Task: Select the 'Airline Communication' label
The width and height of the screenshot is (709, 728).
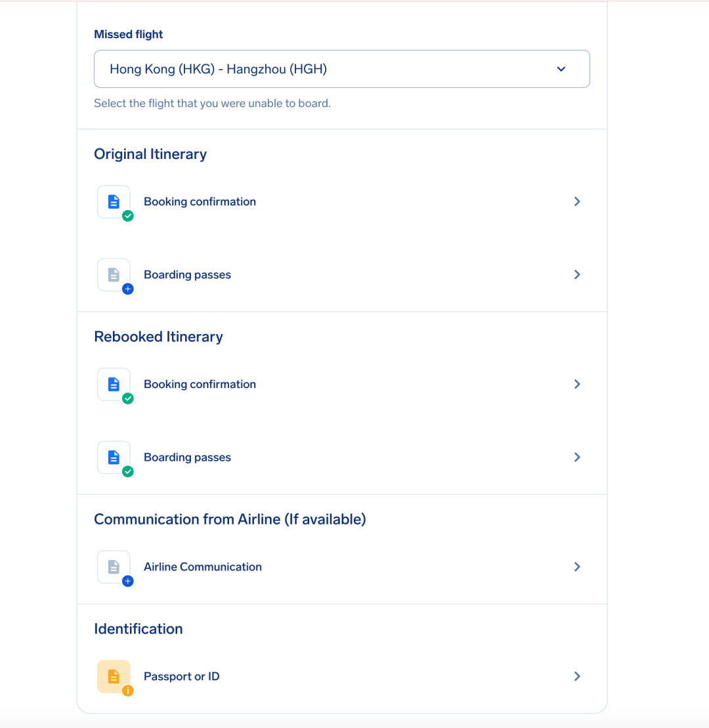Action: click(202, 567)
